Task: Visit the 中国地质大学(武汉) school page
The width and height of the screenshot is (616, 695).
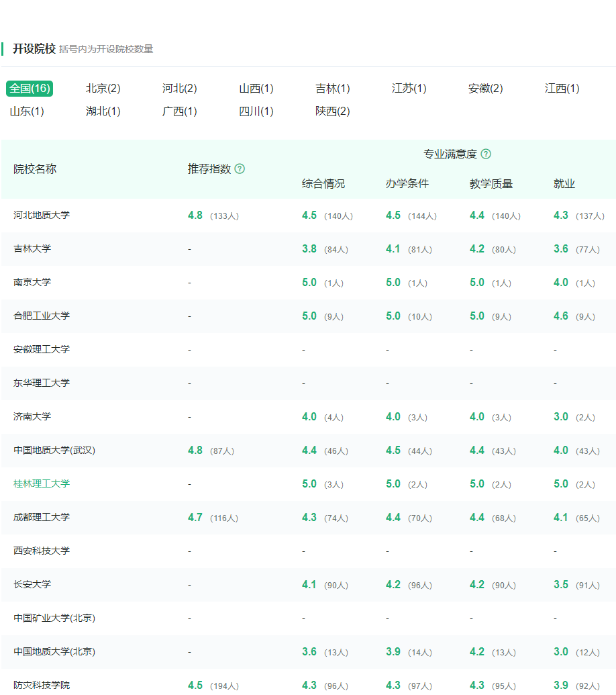Action: (54, 451)
